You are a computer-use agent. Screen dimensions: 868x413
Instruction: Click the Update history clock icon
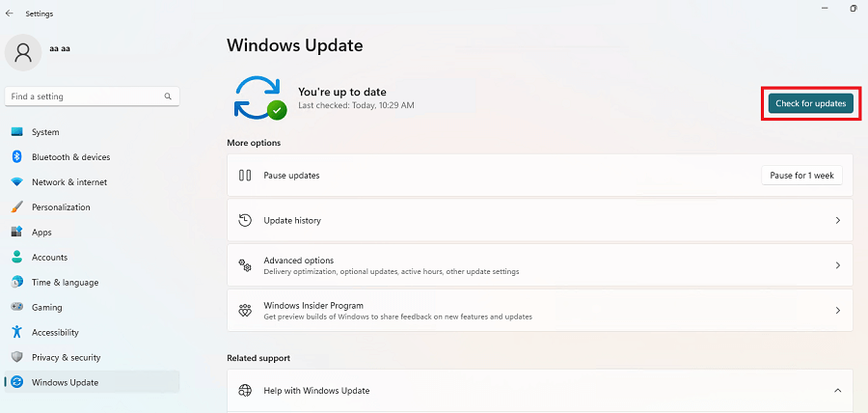(245, 221)
